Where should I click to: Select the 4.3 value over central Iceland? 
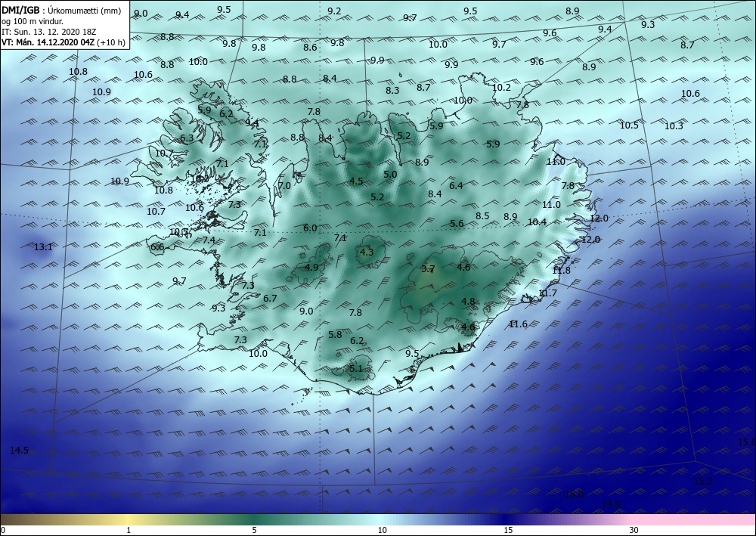(367, 252)
